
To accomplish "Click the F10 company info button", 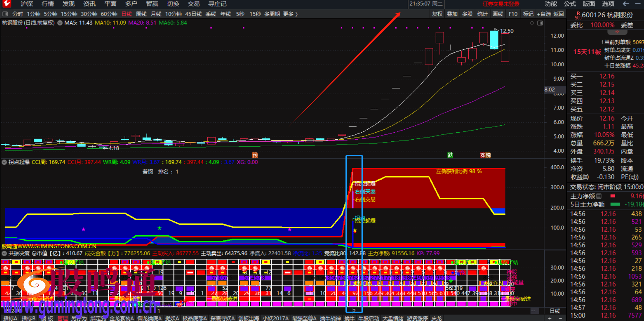I will coord(513,14).
